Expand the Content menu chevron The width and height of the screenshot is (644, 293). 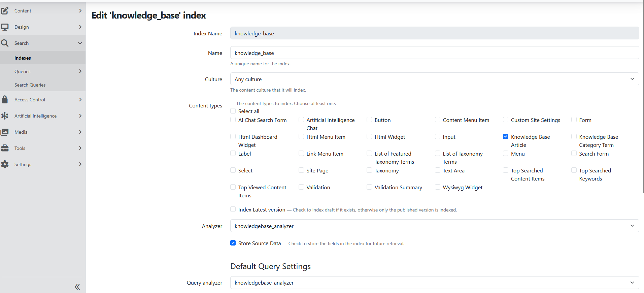[x=80, y=11]
